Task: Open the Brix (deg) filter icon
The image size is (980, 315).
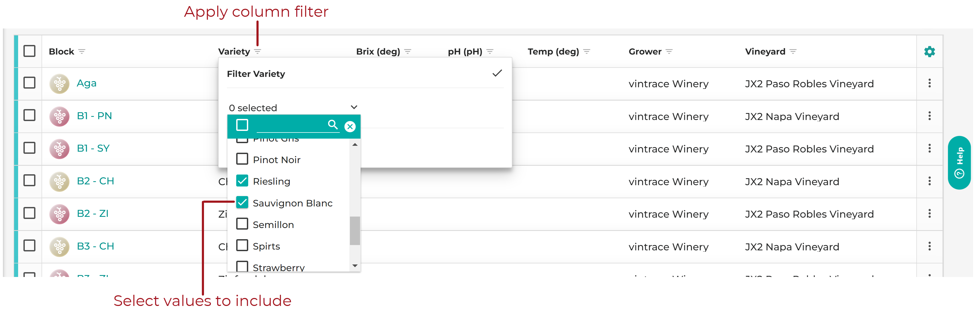Action: (x=408, y=52)
